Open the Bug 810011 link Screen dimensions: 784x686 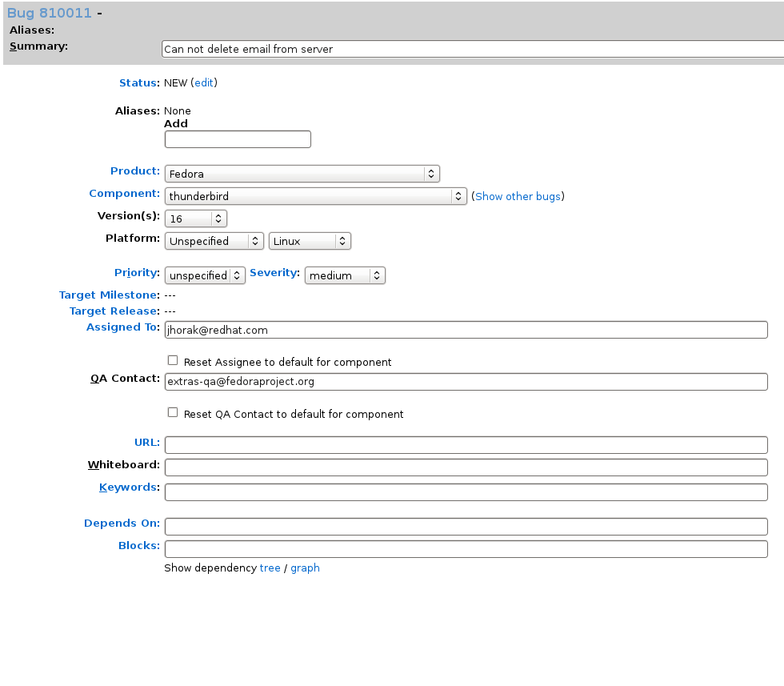point(50,13)
